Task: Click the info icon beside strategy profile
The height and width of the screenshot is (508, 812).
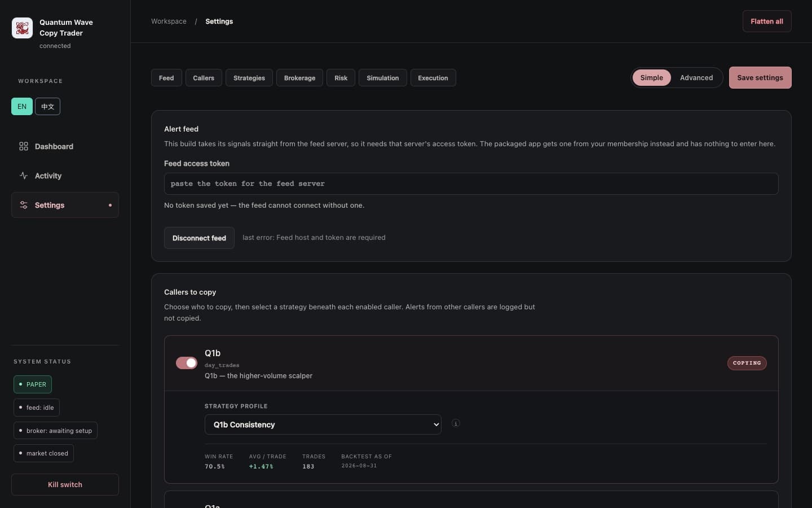Action: pyautogui.click(x=456, y=423)
